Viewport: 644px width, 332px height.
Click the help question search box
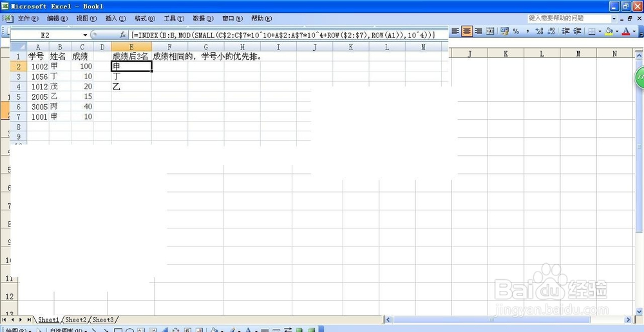pyautogui.click(x=569, y=18)
